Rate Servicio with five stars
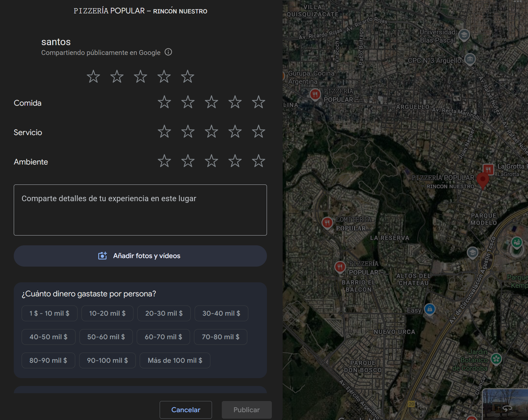The width and height of the screenshot is (528, 420). click(258, 132)
